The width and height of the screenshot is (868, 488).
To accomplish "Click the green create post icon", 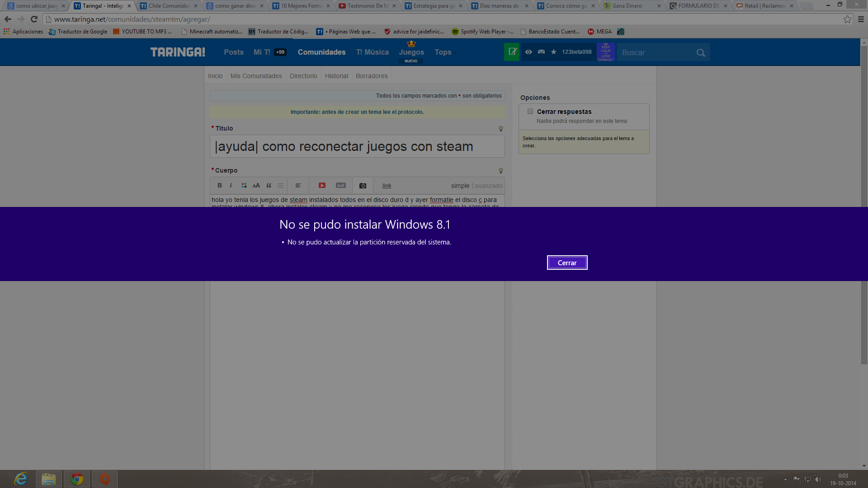I will 512,52.
